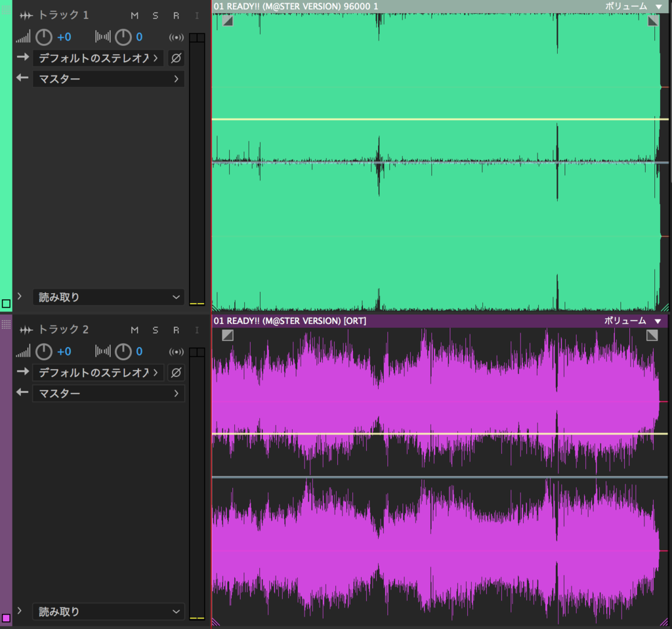Click Track 1 volume level bars icon
Viewport: 672px width, 629px height.
23,37
